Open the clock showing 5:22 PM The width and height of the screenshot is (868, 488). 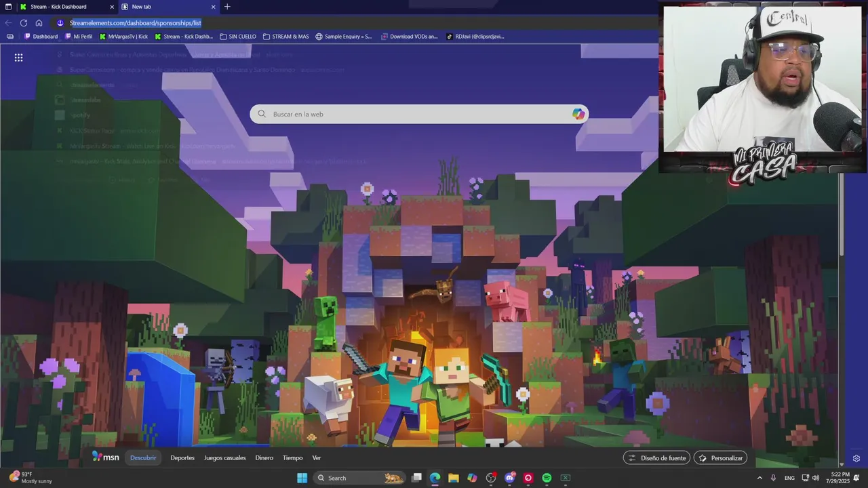pyautogui.click(x=839, y=478)
